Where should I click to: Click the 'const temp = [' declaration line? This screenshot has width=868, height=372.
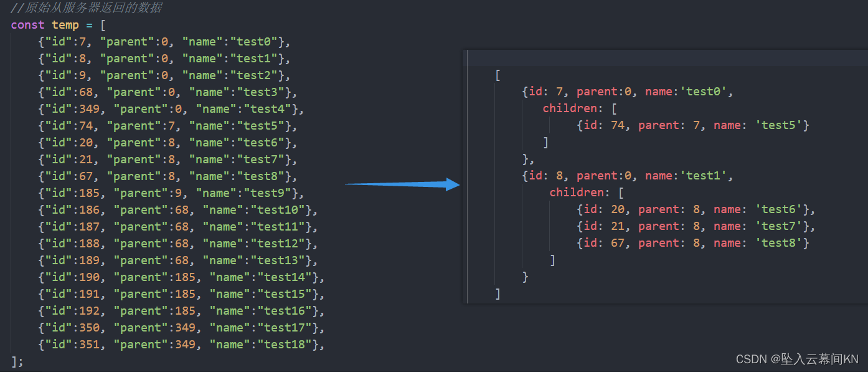pos(59,25)
